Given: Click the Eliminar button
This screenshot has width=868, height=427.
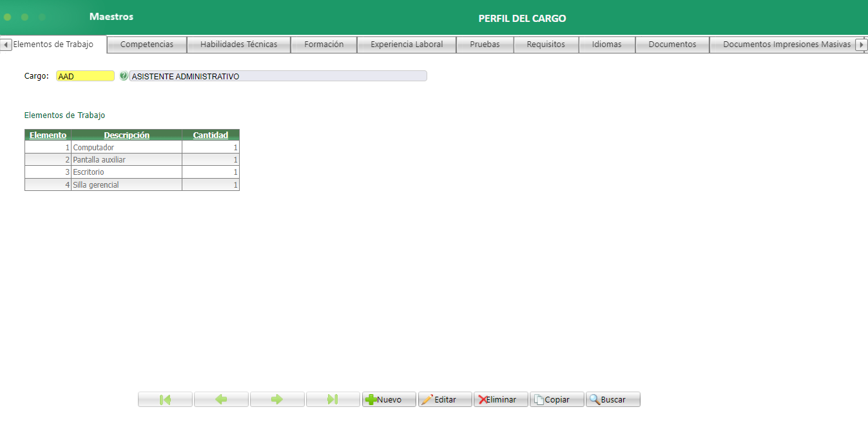Looking at the screenshot, I should tap(501, 399).
